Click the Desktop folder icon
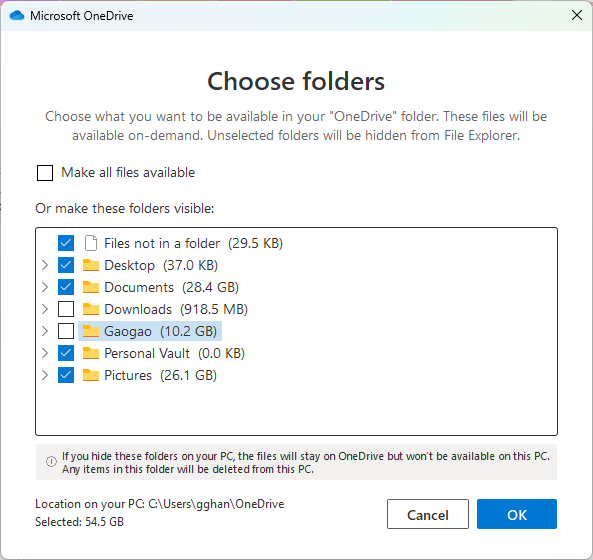Image resolution: width=593 pixels, height=560 pixels. coord(91,265)
